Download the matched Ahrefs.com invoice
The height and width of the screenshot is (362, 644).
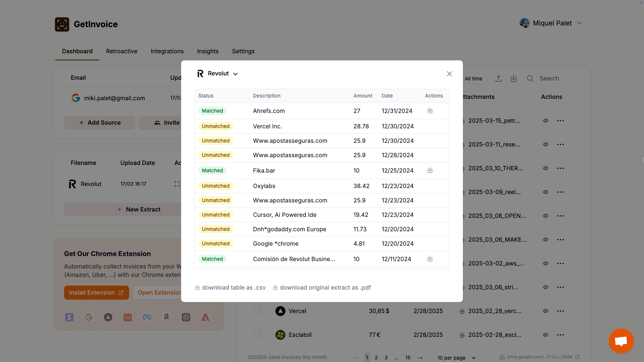click(430, 111)
